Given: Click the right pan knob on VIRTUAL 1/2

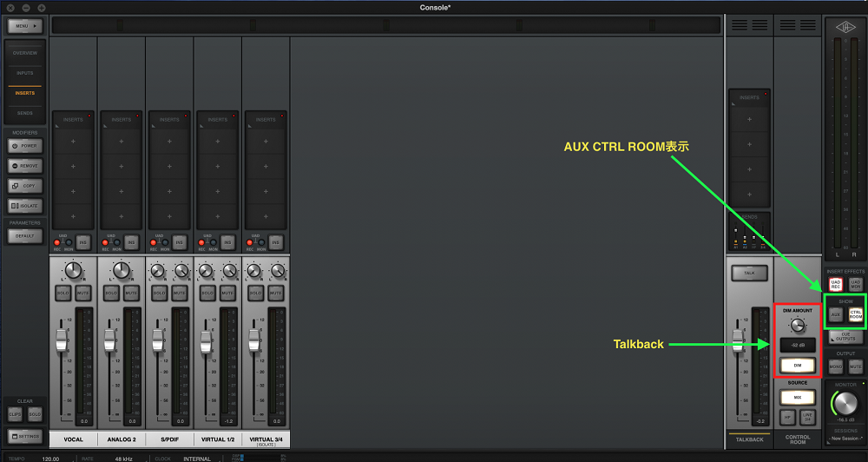Looking at the screenshot, I should (x=230, y=271).
